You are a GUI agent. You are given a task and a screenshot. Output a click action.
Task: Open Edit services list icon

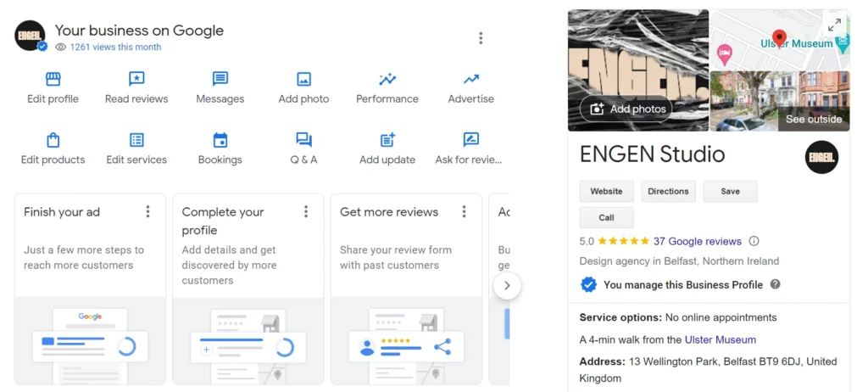136,140
